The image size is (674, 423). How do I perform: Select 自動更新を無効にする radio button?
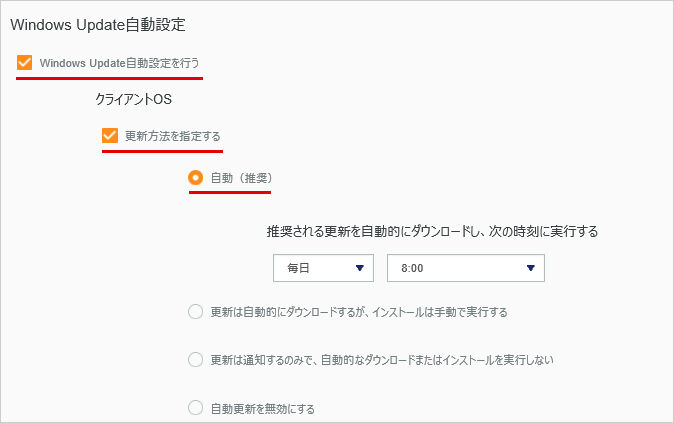[x=196, y=408]
